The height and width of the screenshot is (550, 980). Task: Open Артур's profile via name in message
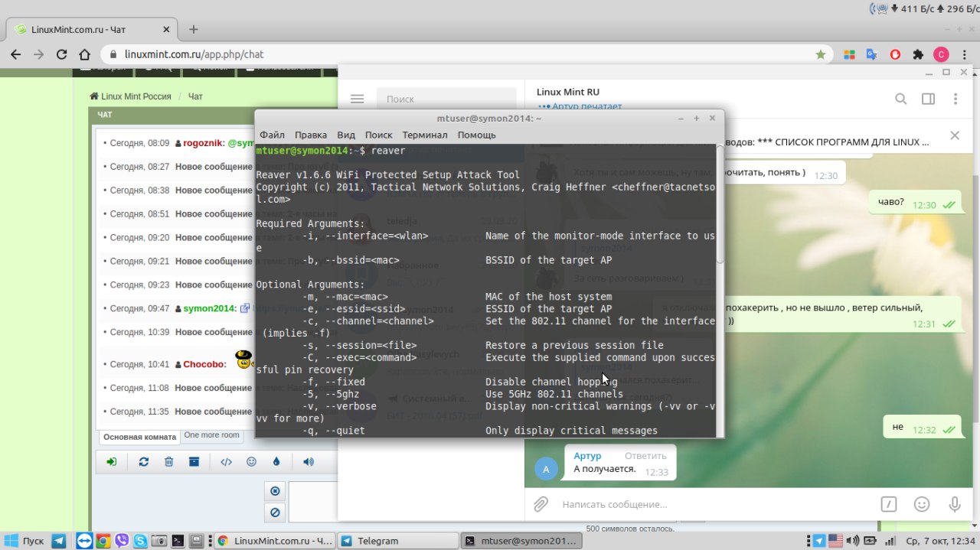click(587, 456)
